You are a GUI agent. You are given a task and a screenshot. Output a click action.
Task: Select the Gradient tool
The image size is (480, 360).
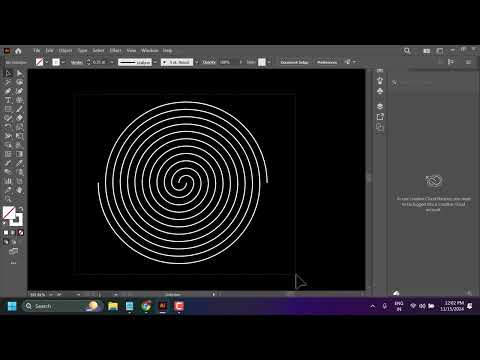20,154
